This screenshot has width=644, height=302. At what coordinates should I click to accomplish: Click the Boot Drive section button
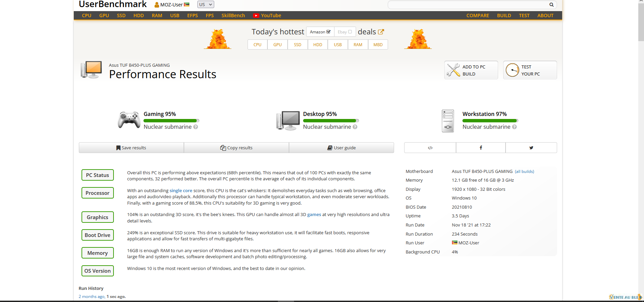[x=97, y=235]
